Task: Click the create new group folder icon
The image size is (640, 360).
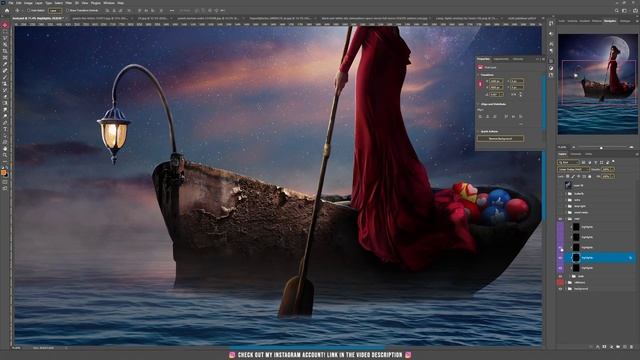Action: click(618, 347)
